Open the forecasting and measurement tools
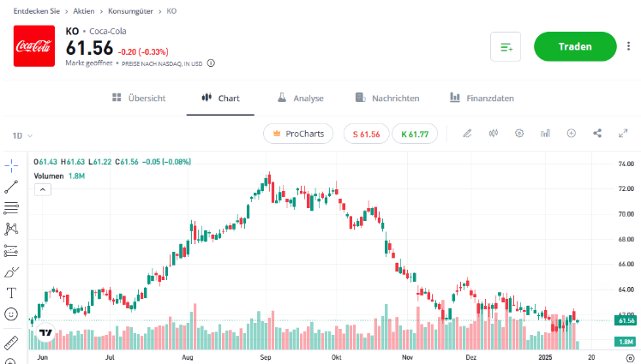 click(11, 250)
